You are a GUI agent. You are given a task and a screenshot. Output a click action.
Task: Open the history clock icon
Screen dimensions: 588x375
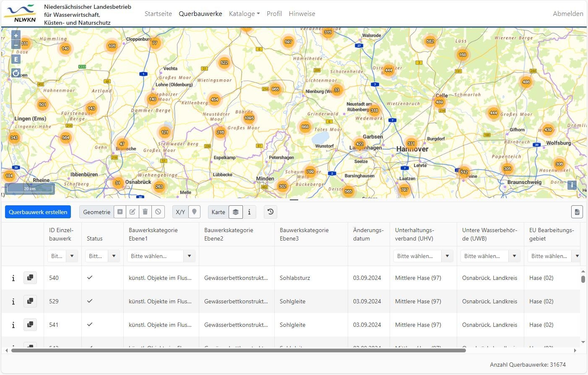coord(271,212)
